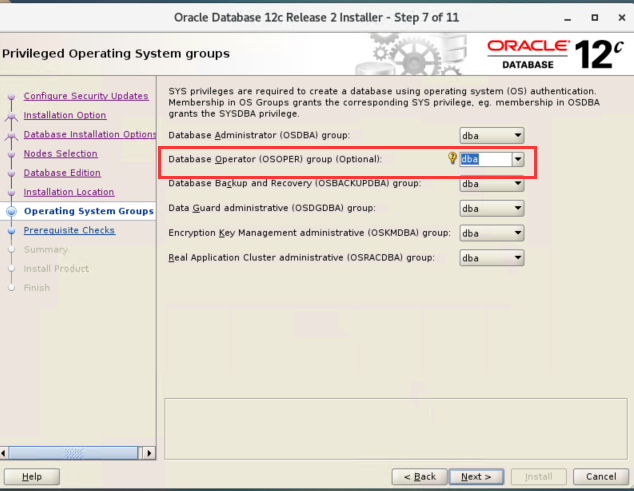Click the lightbulb hint icon beside OSOPER

tap(452, 158)
